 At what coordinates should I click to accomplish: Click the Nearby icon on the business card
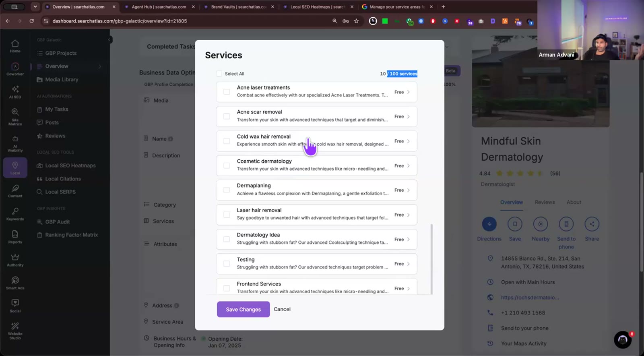point(541,224)
